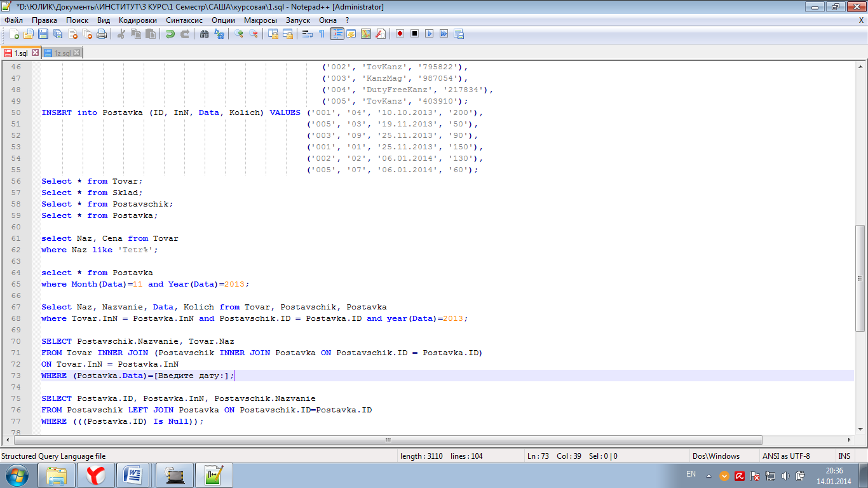Click the Play macro icon
Screen dimensions: 868x488
(x=430, y=34)
